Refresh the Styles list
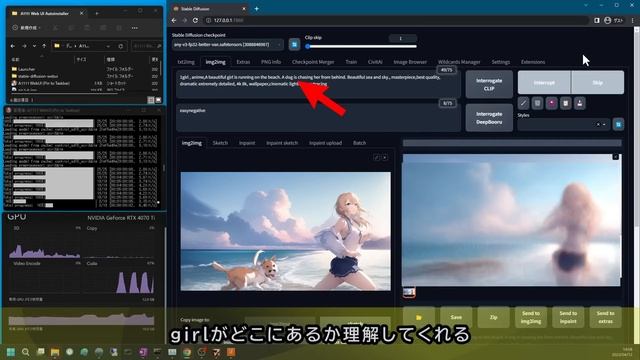Viewport: 640px width, 360px height. click(x=618, y=124)
